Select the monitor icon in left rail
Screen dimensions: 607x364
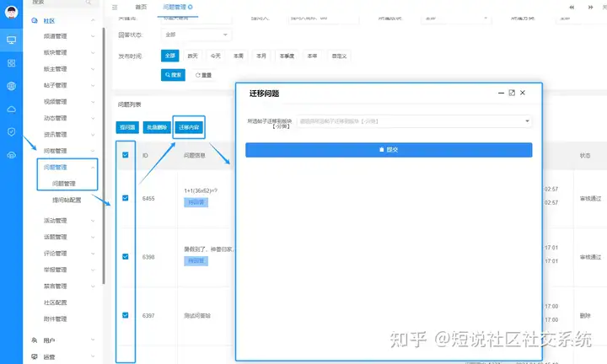point(11,40)
